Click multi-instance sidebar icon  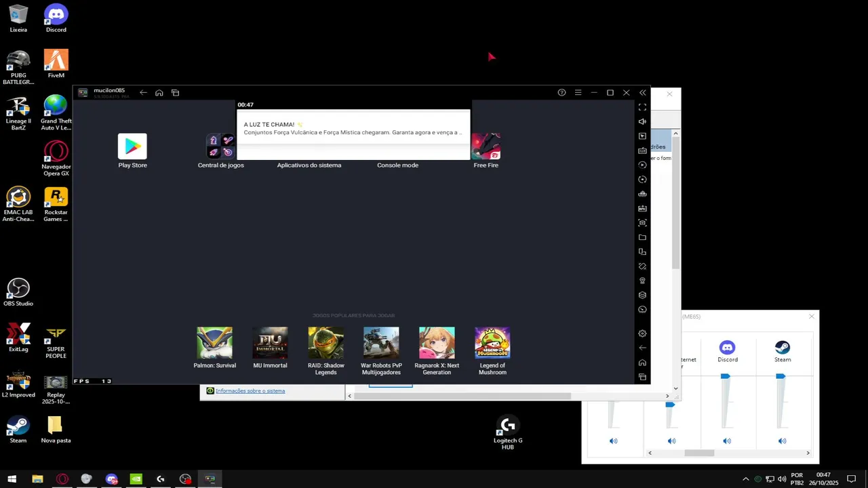point(642,251)
